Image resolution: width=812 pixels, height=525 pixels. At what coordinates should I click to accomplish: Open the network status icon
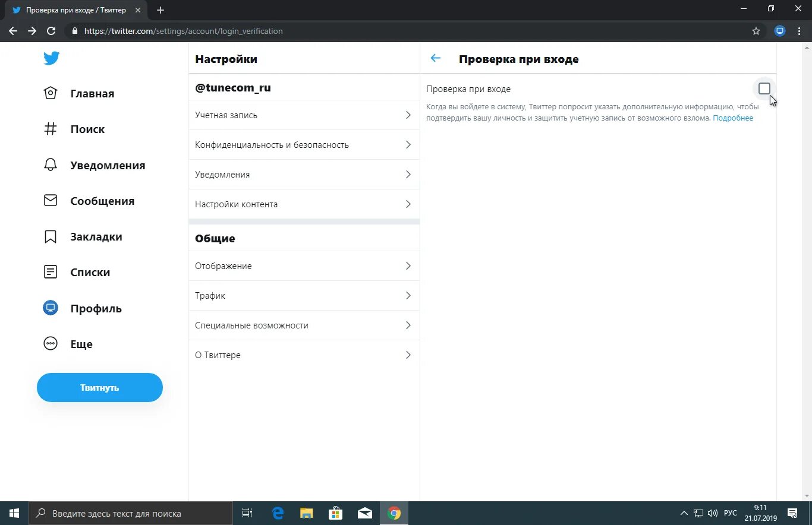(x=698, y=513)
